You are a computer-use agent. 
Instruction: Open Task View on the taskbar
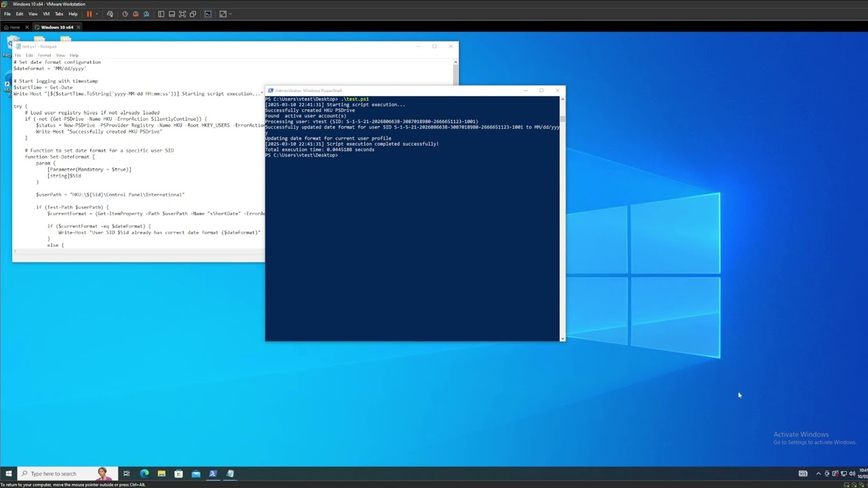click(126, 474)
